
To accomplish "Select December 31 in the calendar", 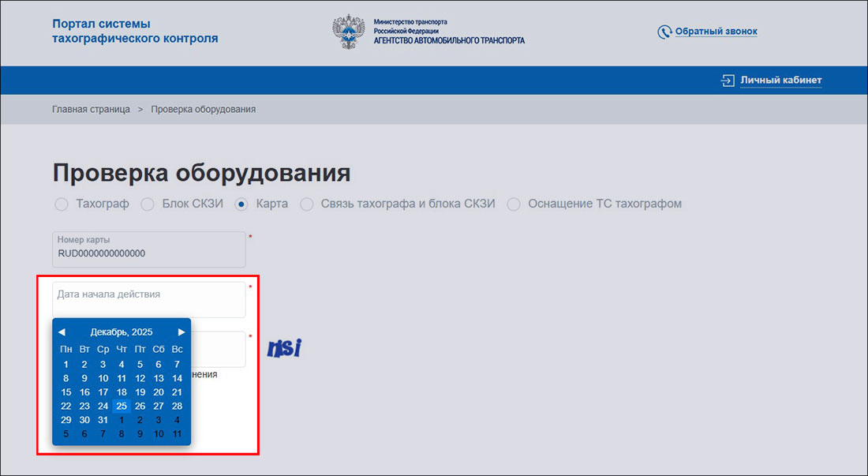I will coord(103,420).
